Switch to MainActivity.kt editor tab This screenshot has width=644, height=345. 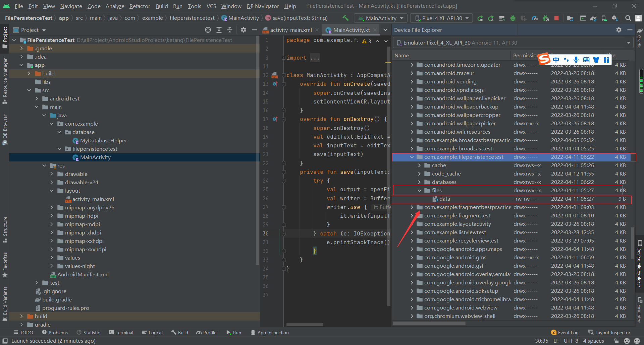pos(351,30)
